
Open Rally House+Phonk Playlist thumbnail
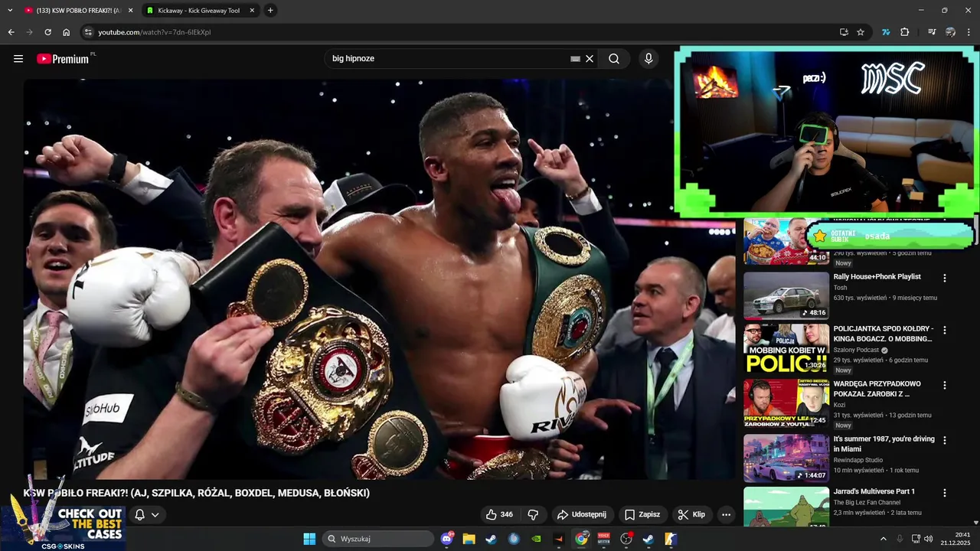click(x=786, y=296)
